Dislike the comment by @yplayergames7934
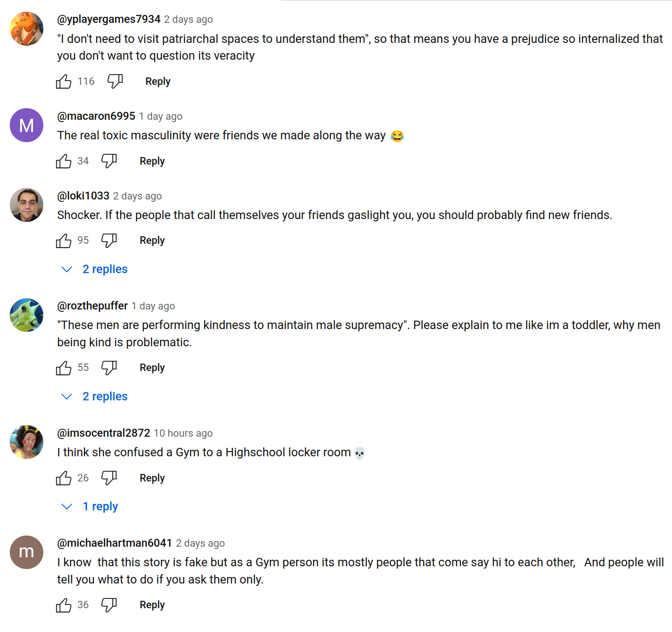This screenshot has height=632, width=672. click(115, 82)
